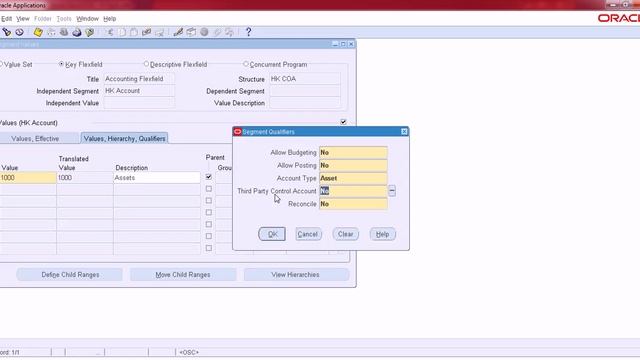Click the Move Child Ranges button
640x360 pixels.
point(183,275)
